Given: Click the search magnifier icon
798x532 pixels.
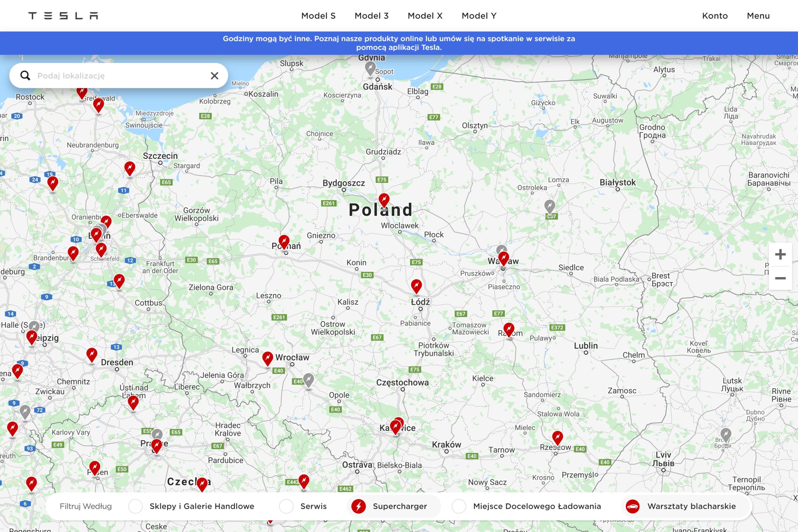Looking at the screenshot, I should 25,75.
